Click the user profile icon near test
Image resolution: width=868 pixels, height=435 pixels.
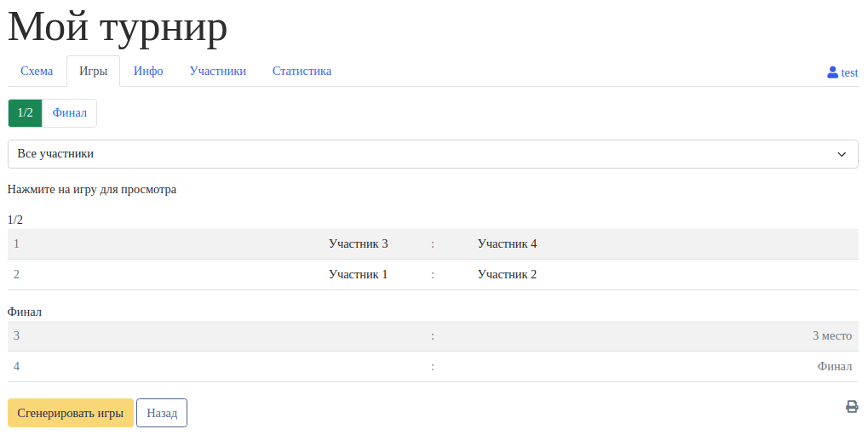coord(832,72)
